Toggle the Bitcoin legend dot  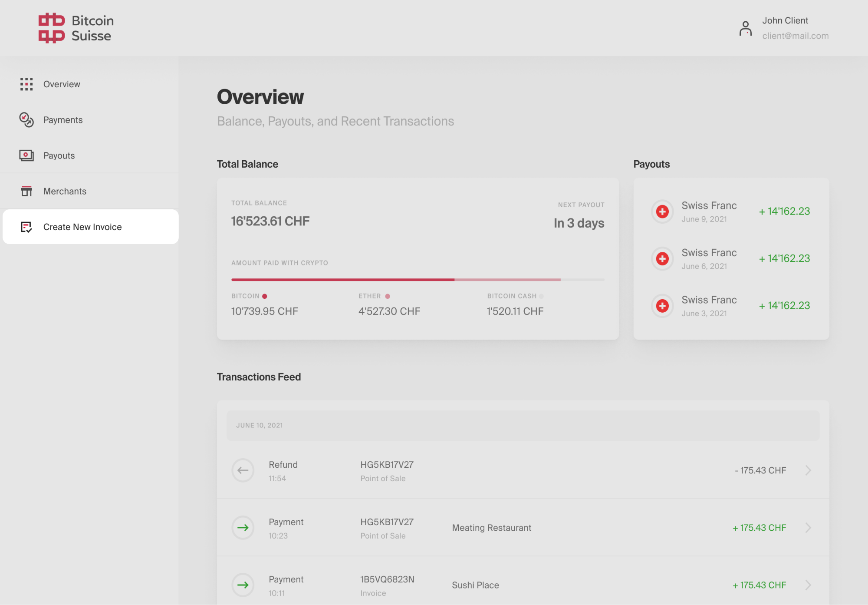pyautogui.click(x=265, y=296)
